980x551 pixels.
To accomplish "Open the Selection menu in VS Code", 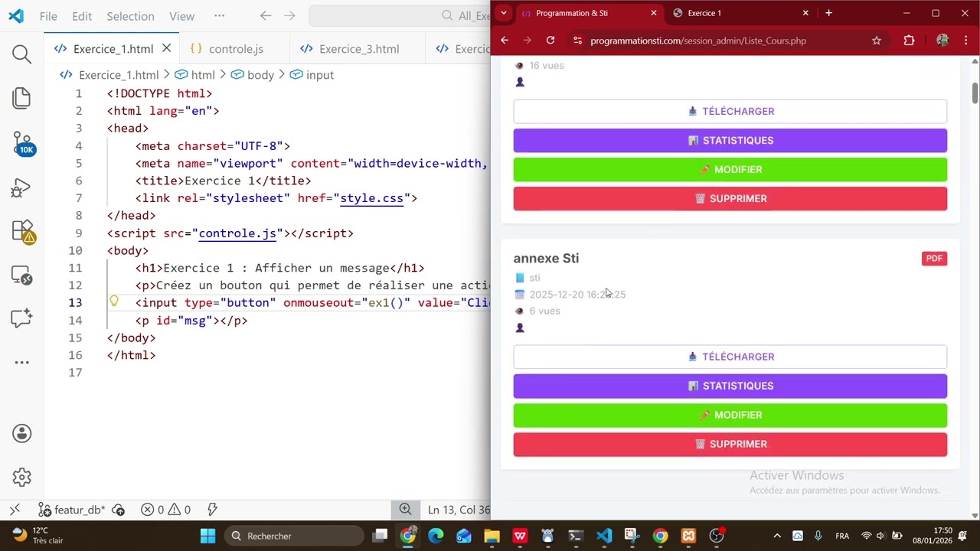I will click(x=130, y=16).
